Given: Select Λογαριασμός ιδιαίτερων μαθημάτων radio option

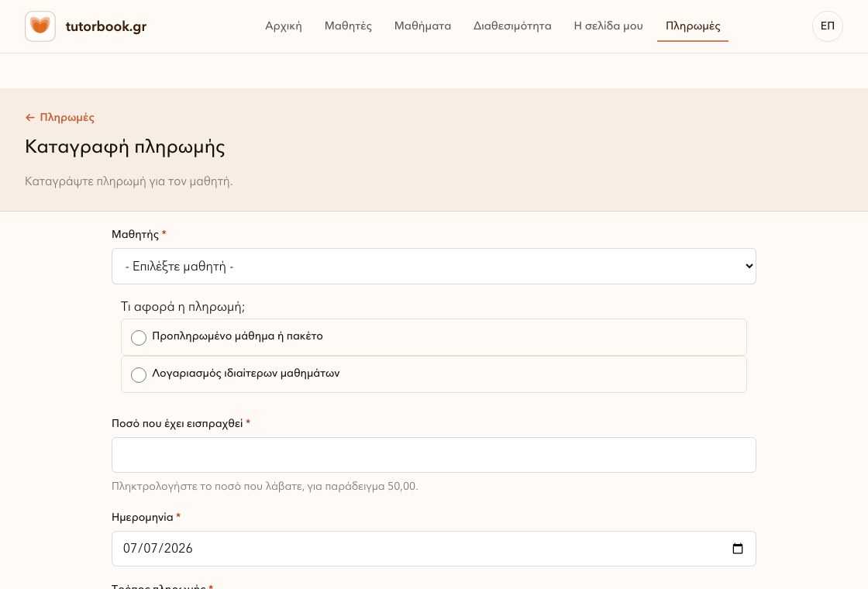Looking at the screenshot, I should (139, 375).
